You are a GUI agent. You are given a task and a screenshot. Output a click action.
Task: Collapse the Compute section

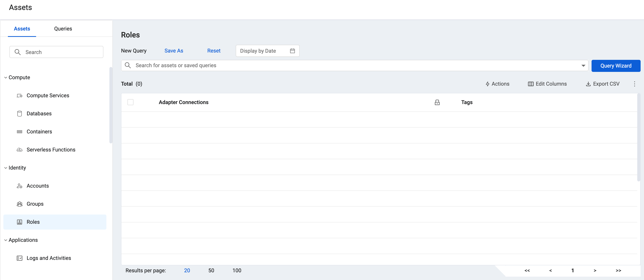[x=5, y=78]
